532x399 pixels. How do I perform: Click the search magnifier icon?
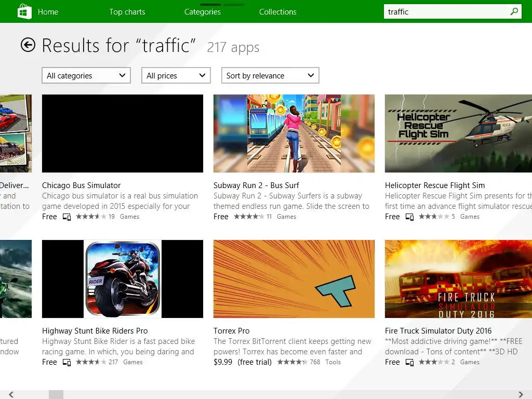[x=514, y=11]
